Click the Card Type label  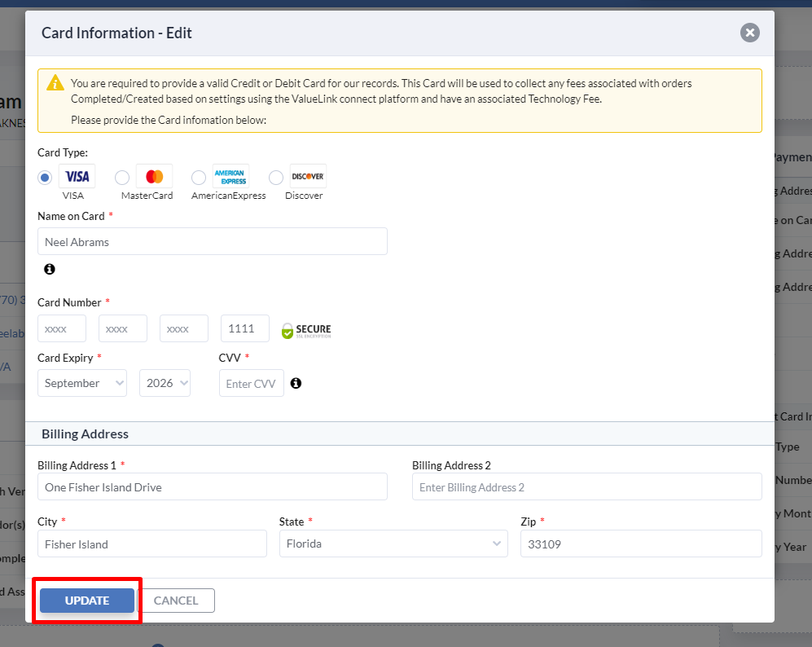click(63, 153)
